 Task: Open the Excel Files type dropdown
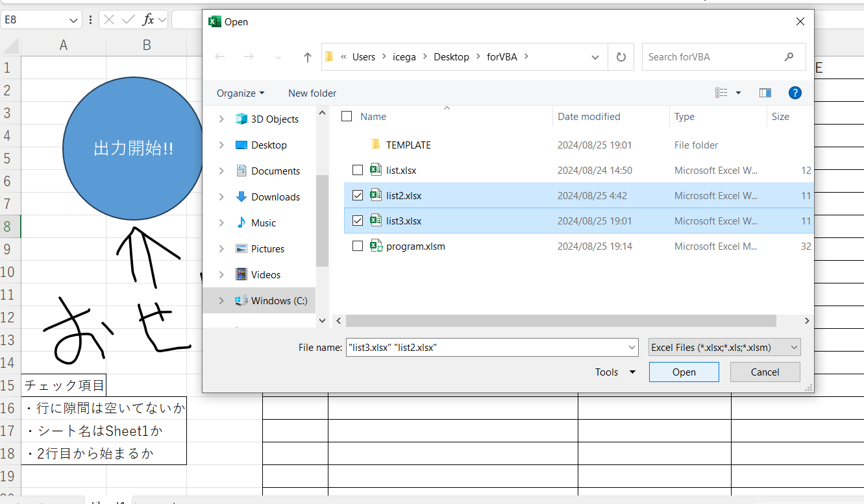point(724,348)
